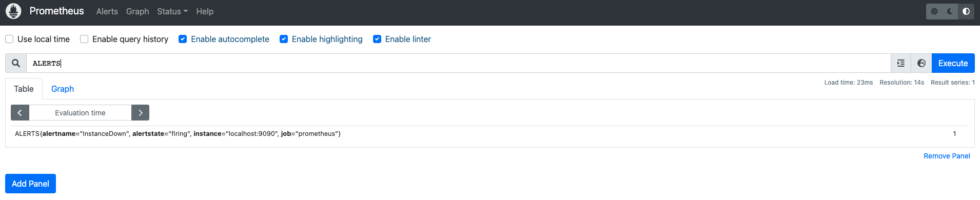This screenshot has width=980, height=200.
Task: Click the Remove Panel link
Action: point(947,156)
